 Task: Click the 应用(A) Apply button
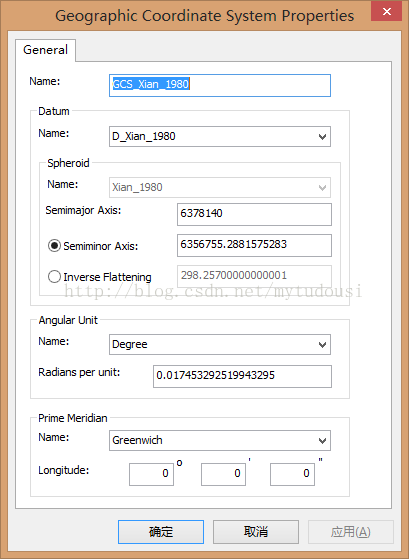click(x=351, y=532)
